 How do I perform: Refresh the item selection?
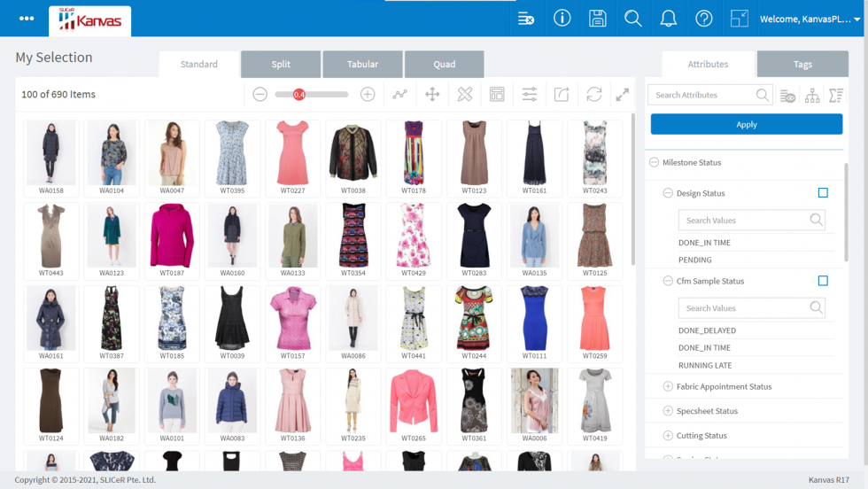(594, 94)
